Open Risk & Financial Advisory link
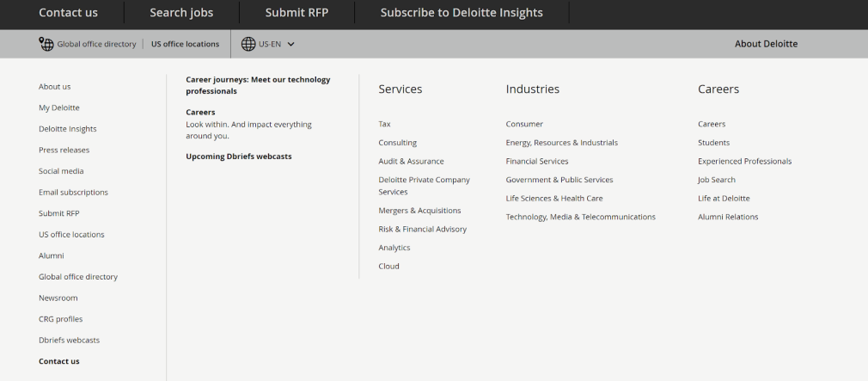This screenshot has height=381, width=868. pyautogui.click(x=422, y=230)
